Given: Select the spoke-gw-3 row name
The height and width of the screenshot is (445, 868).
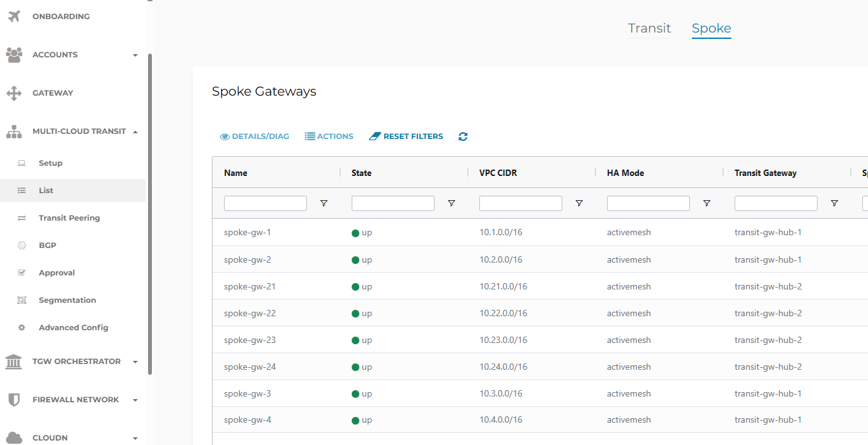Looking at the screenshot, I should pos(248,393).
